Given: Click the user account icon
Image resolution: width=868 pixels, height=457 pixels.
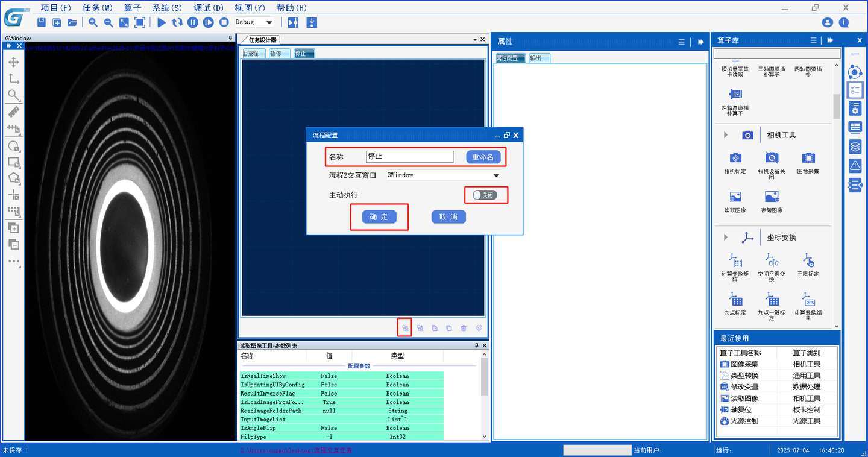Looking at the screenshot, I should 828,22.
